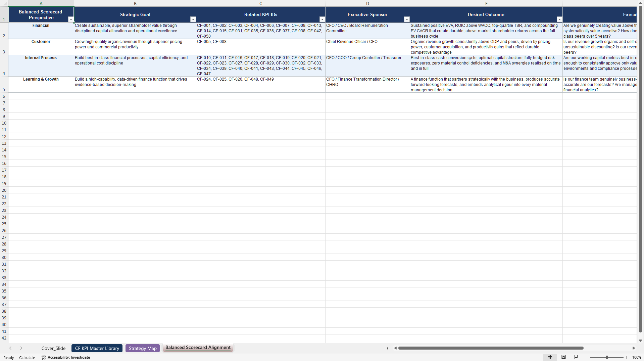This screenshot has height=361, width=644.
Task: Select column A header
Action: point(41,3)
